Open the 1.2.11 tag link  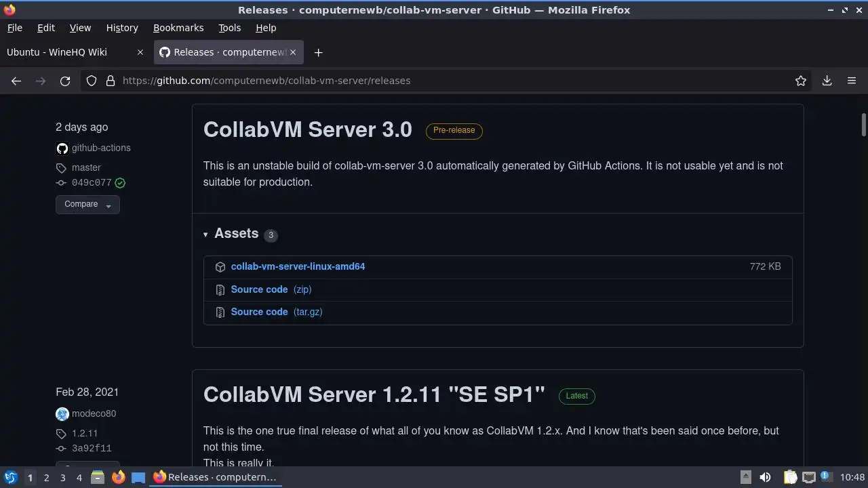pos(85,433)
